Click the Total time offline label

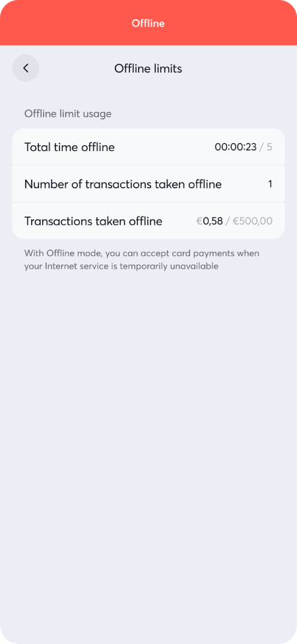coord(69,147)
